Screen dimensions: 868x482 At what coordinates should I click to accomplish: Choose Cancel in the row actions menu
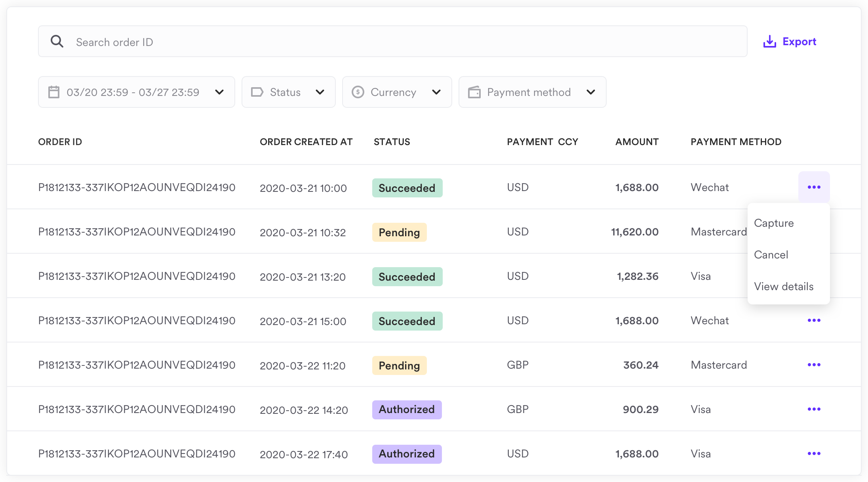[771, 254]
